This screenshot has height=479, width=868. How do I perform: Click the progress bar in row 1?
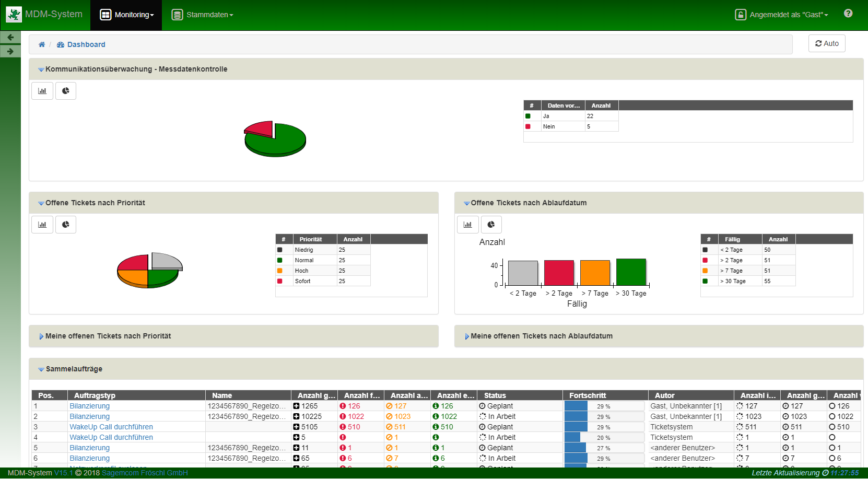(604, 406)
